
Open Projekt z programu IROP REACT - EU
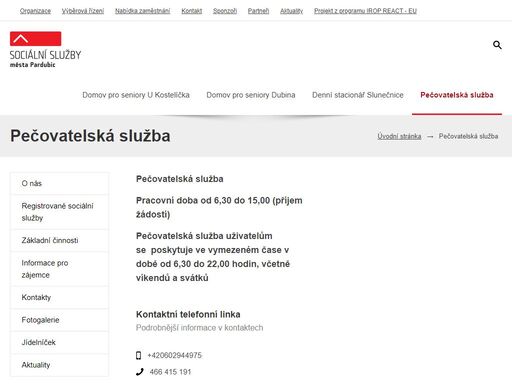(x=365, y=11)
